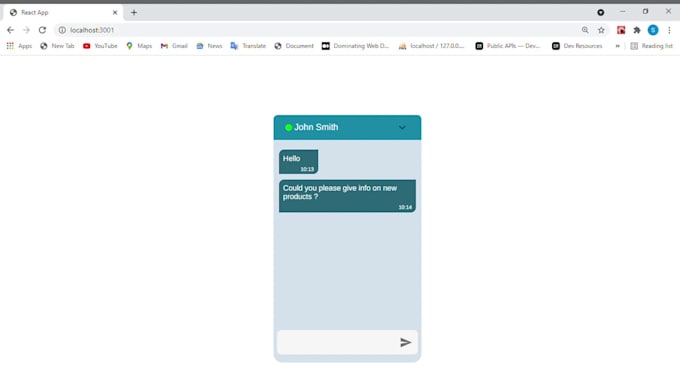Click the 10:13 timestamp
Viewport: 680px width, 368px height.
pyautogui.click(x=307, y=169)
